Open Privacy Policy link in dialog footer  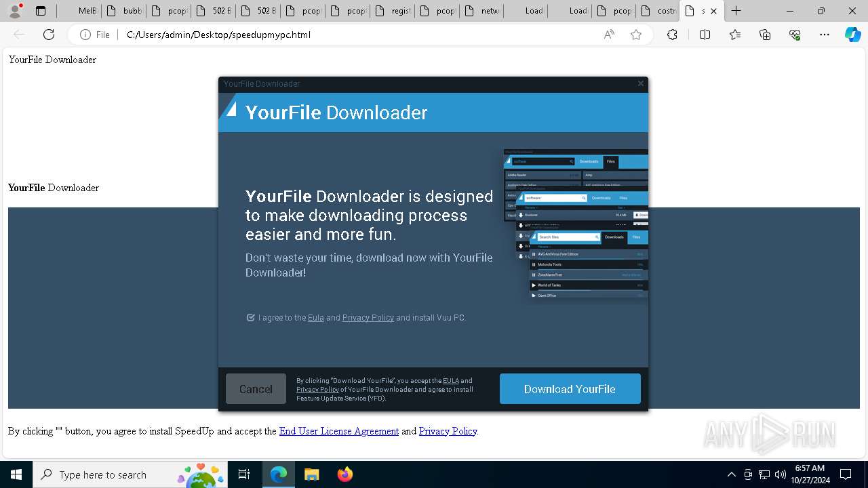tap(317, 390)
